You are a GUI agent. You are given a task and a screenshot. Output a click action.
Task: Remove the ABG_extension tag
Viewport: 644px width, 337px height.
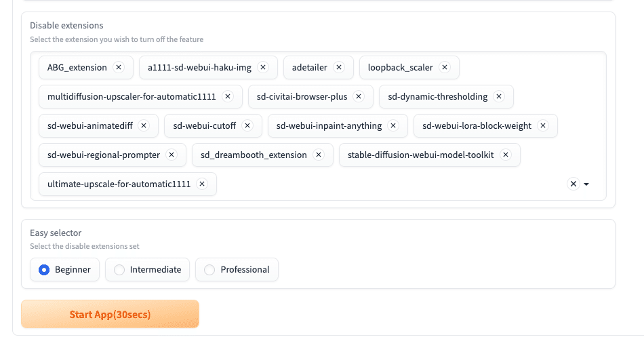click(x=119, y=67)
